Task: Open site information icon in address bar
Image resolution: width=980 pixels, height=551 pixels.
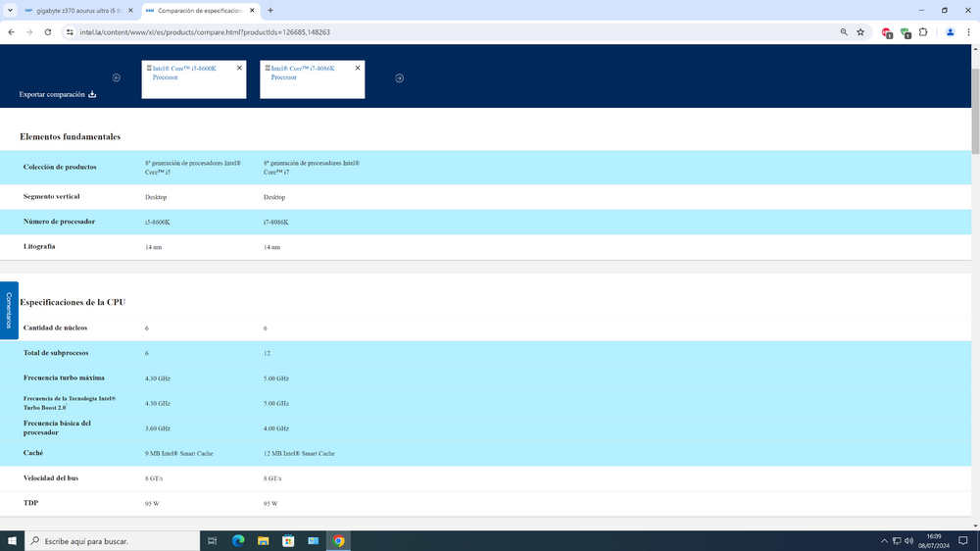Action: (x=70, y=32)
